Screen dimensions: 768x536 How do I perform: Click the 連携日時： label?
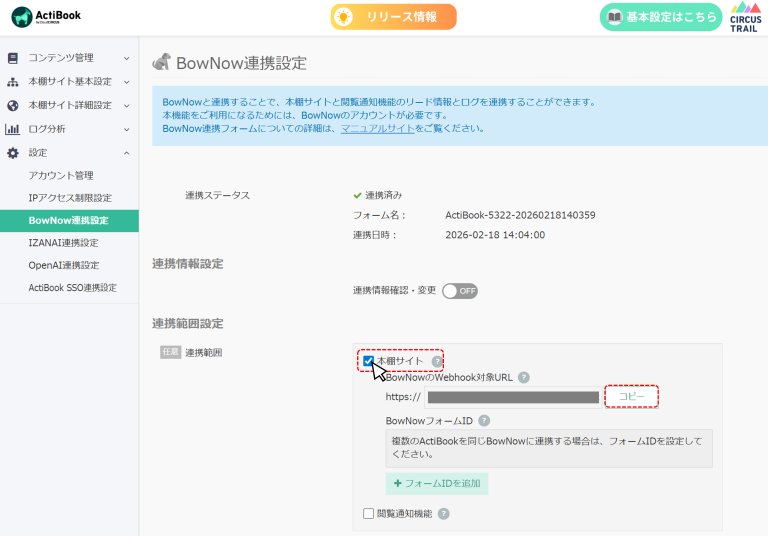coord(375,235)
